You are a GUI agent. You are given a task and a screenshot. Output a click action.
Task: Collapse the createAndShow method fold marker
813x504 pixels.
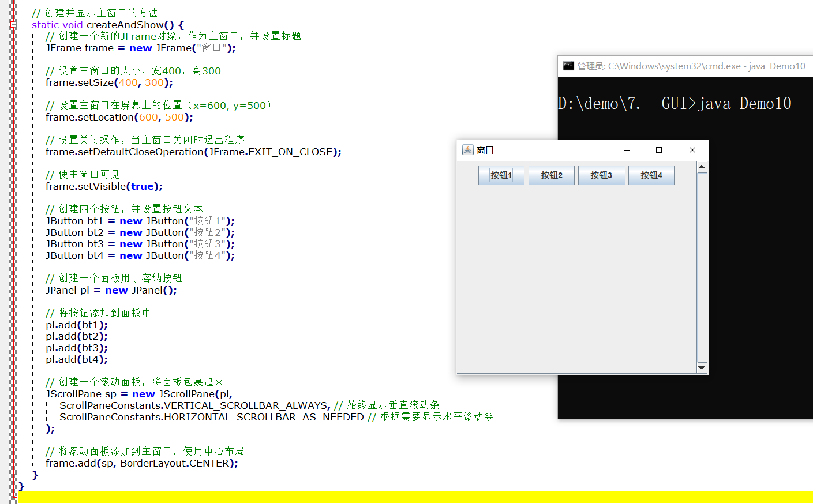(13, 25)
